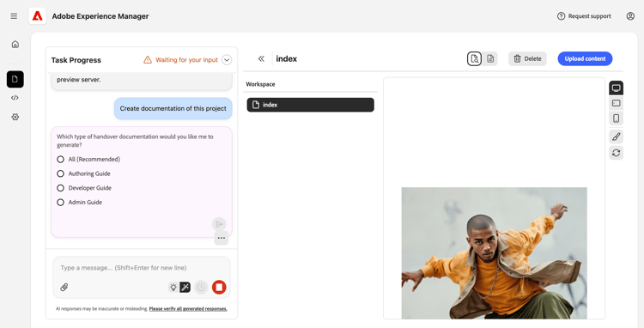Image resolution: width=644 pixels, height=328 pixels.
Task: Select the Developer Guide option
Action: click(84, 188)
